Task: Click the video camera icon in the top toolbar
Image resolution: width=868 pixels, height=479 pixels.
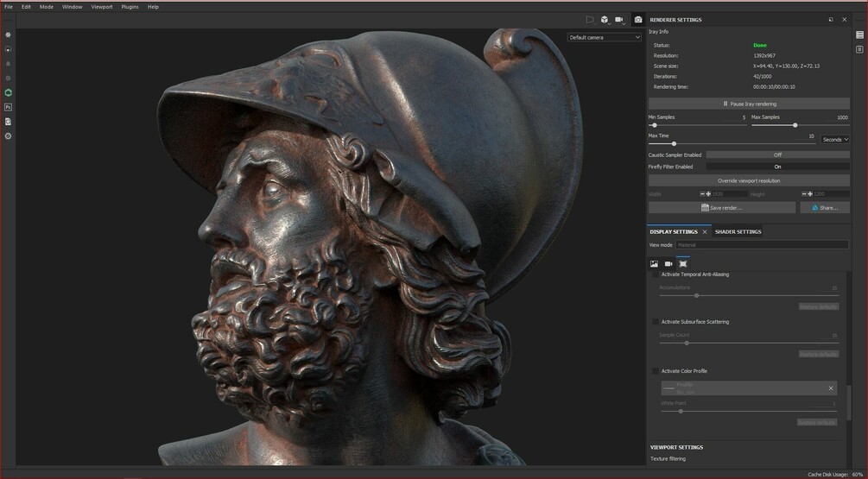Action: click(x=619, y=19)
